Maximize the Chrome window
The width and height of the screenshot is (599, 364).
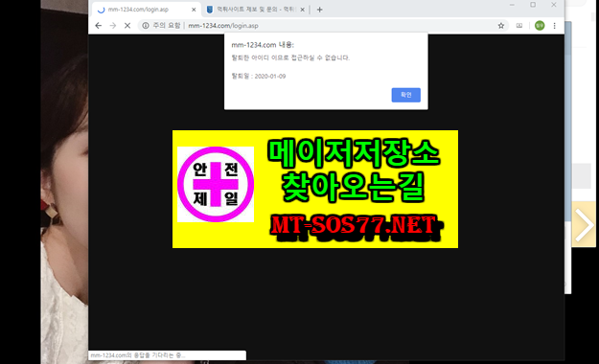tap(533, 5)
